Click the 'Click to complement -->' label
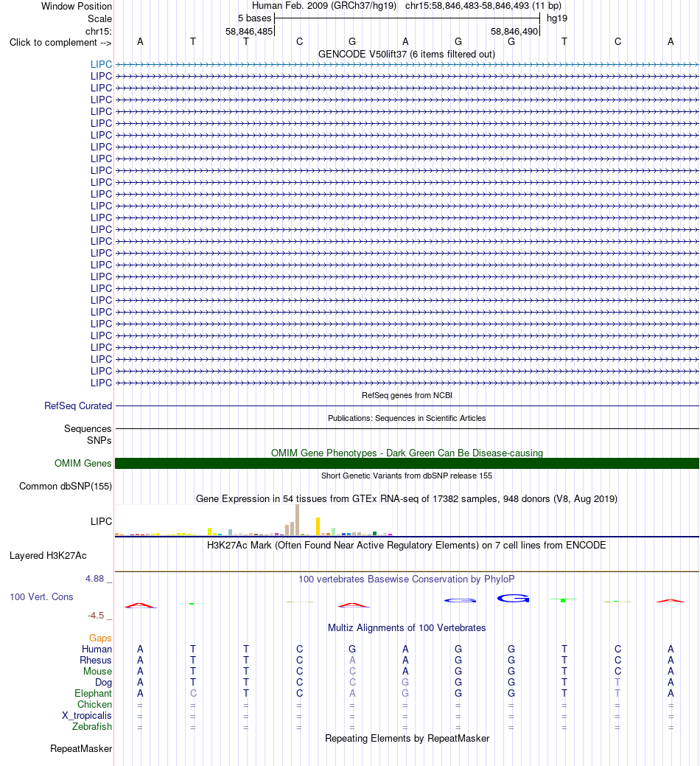700x766 pixels. [x=60, y=43]
